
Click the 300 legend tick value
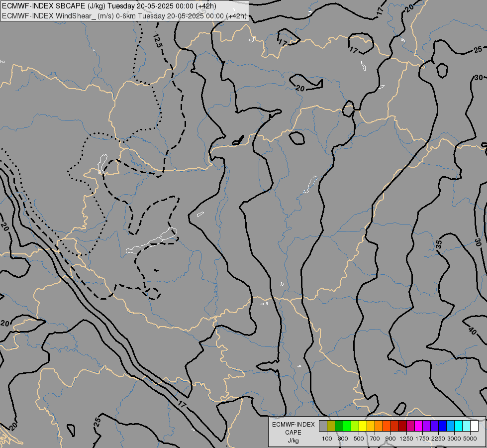click(x=343, y=439)
